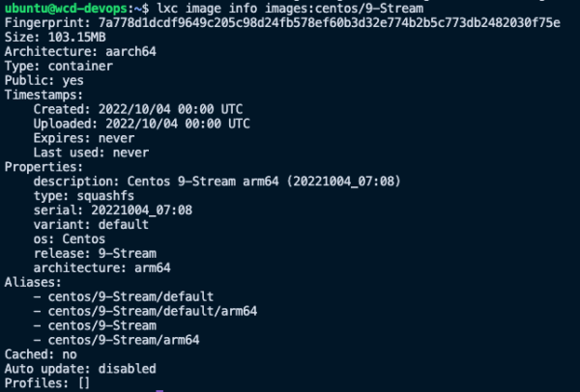
Task: Click the Last used never line
Action: [x=91, y=153]
